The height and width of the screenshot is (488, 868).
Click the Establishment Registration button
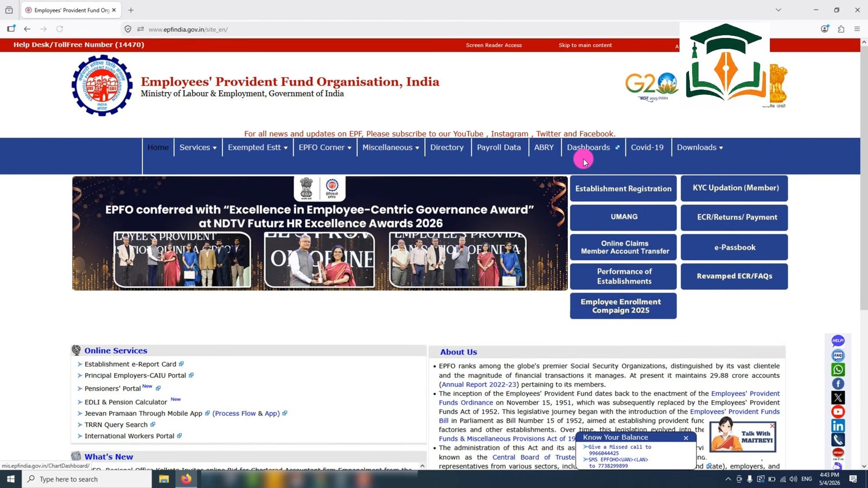(623, 189)
